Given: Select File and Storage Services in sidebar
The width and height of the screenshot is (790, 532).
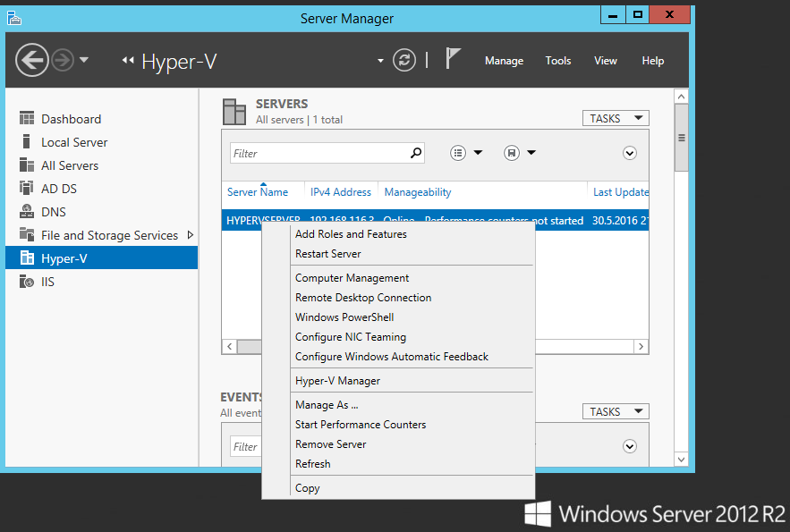Looking at the screenshot, I should 101,235.
